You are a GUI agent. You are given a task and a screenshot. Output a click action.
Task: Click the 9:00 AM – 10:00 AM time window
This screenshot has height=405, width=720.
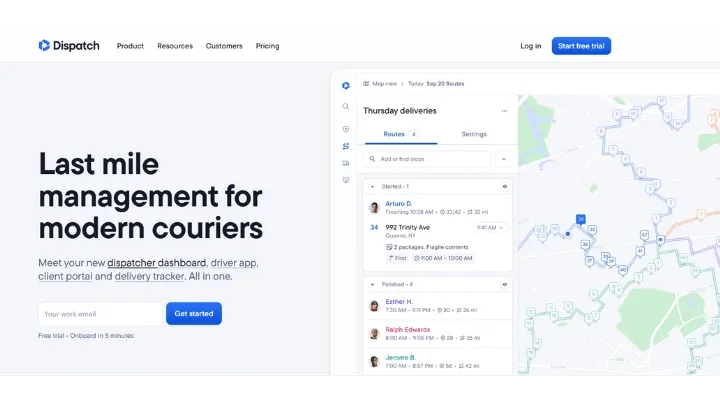coord(444,258)
